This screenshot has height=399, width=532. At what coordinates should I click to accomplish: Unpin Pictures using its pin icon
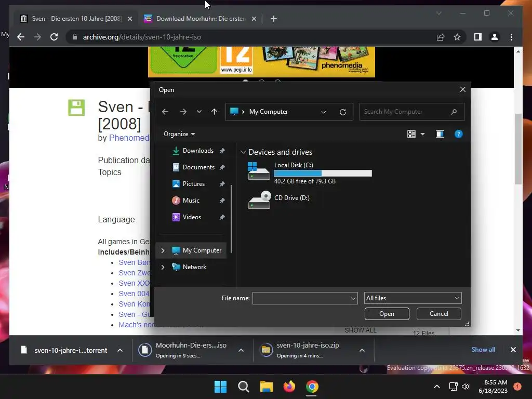pos(222,184)
